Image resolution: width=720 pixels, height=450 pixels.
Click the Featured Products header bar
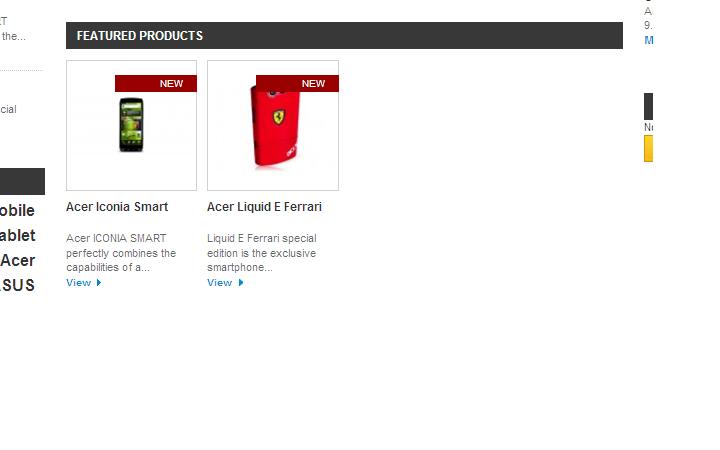click(x=344, y=35)
